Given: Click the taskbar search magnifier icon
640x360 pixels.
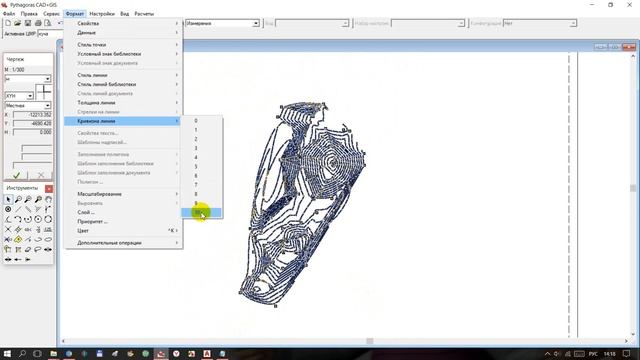Looking at the screenshot, I should [22, 353].
